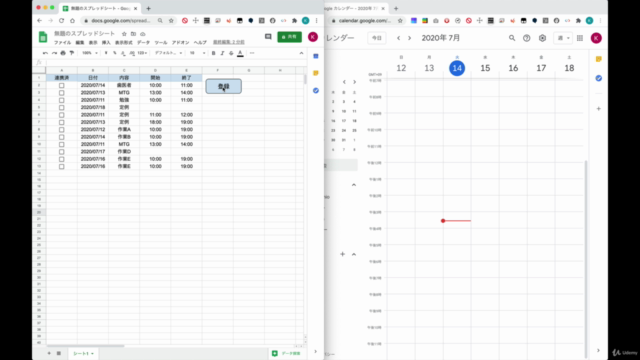640x360 pixels.
Task: Check the 2020/07/18 定例 row checkbox
Action: 62,107
